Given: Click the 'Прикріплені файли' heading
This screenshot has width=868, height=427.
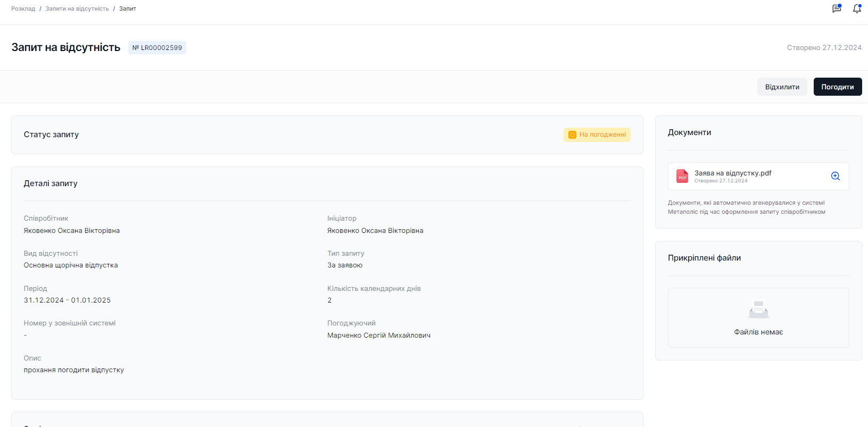Looking at the screenshot, I should (705, 258).
